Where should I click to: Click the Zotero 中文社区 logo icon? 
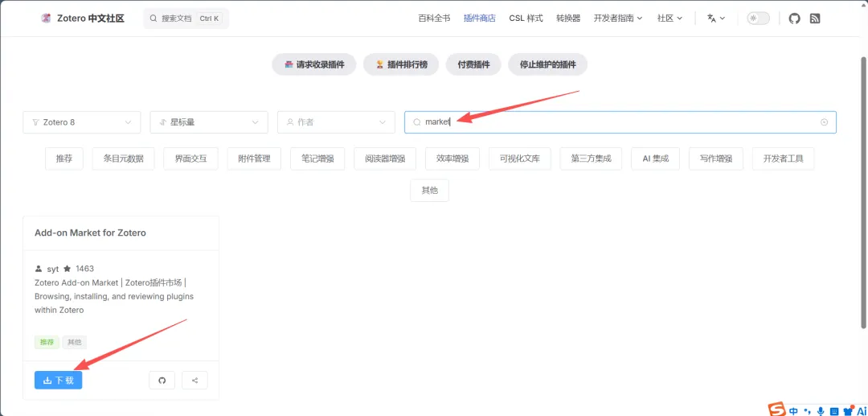pyautogui.click(x=46, y=19)
